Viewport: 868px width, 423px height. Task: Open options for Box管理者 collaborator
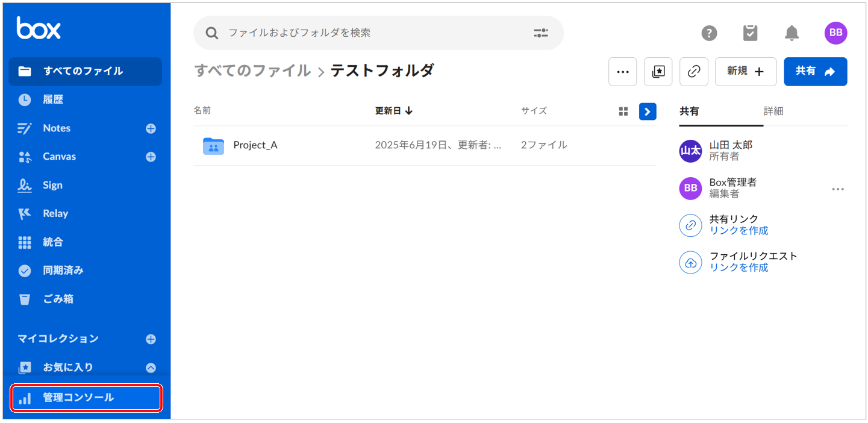pyautogui.click(x=837, y=189)
